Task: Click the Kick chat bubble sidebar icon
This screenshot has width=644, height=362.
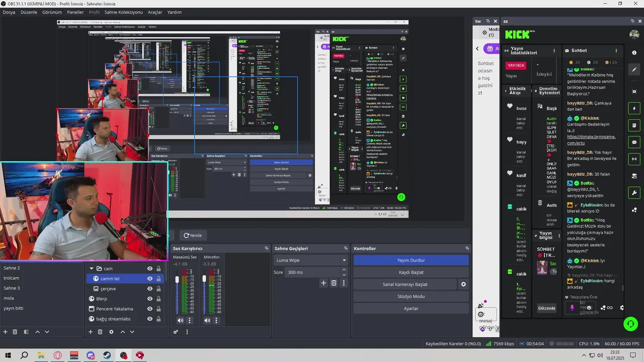Action: coord(634,142)
